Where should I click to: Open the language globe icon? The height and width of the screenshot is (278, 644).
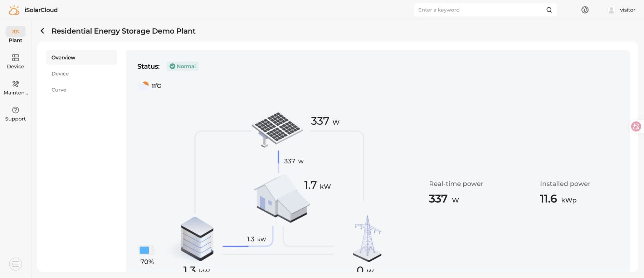pyautogui.click(x=585, y=10)
